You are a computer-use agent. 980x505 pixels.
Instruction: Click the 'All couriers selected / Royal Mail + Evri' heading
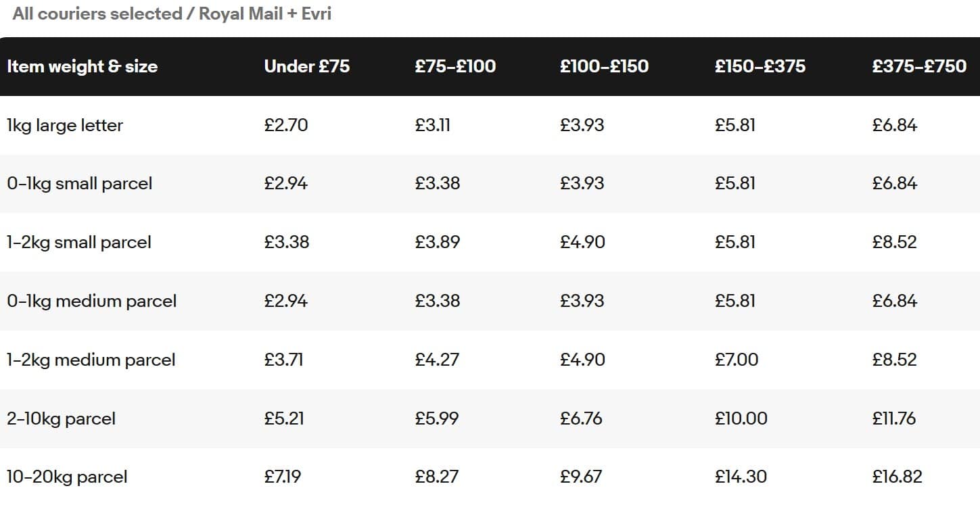tap(172, 14)
